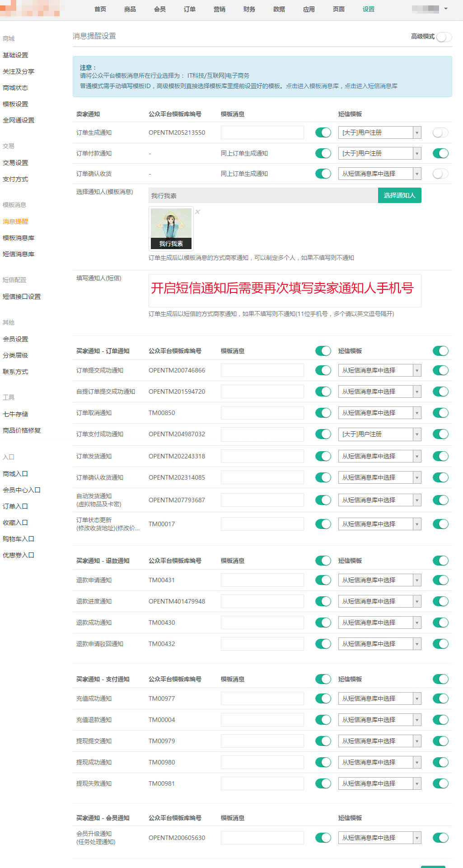
Task: Click the green 选择通知人 button
Action: (x=399, y=195)
